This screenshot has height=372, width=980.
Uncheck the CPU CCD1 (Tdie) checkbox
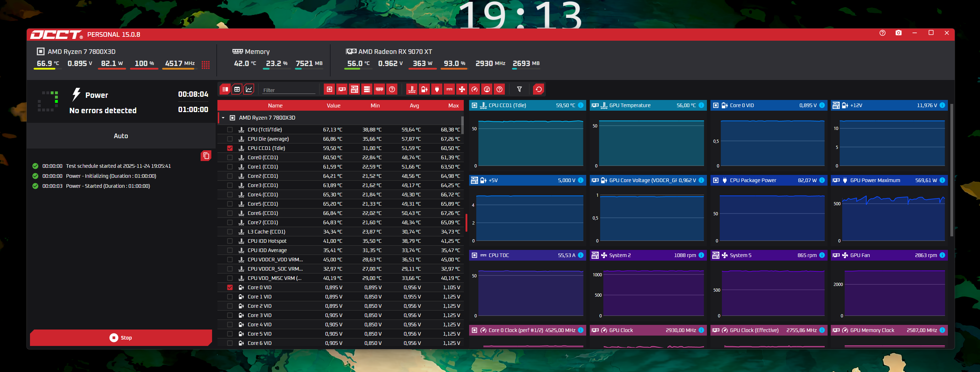(x=230, y=149)
